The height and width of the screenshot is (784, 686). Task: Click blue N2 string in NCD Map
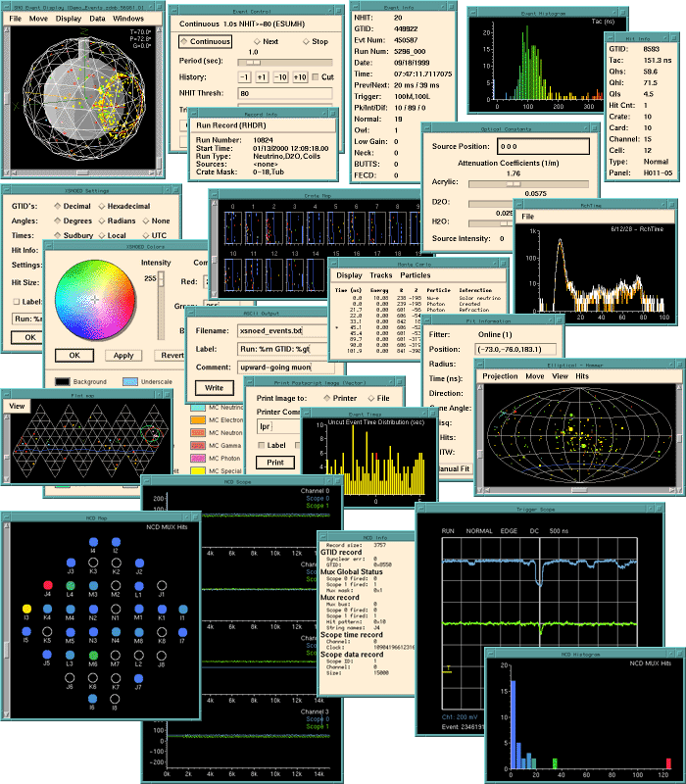pyautogui.click(x=93, y=609)
